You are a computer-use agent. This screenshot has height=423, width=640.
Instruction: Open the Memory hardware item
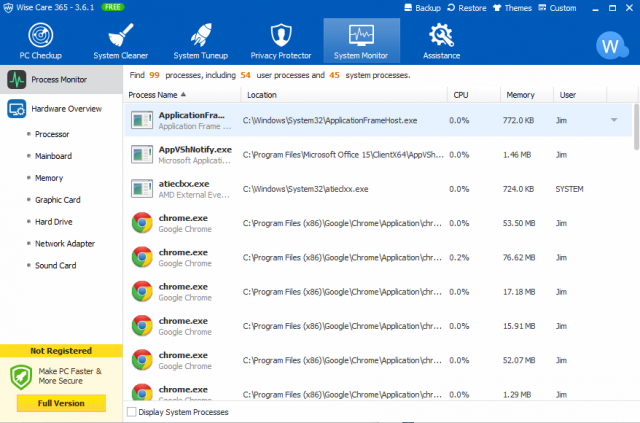49,178
